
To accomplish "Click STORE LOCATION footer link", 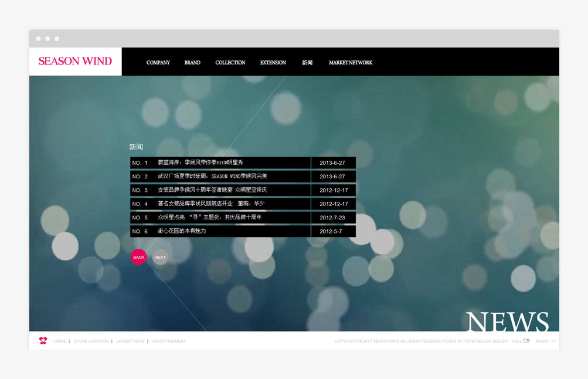I will 91,341.
